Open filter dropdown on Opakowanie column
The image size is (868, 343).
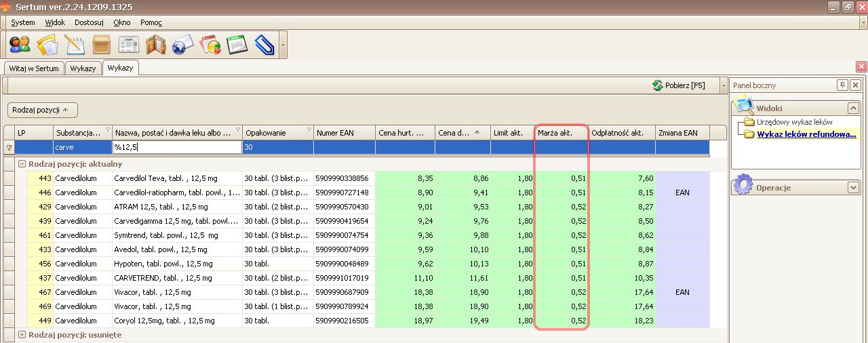click(309, 130)
